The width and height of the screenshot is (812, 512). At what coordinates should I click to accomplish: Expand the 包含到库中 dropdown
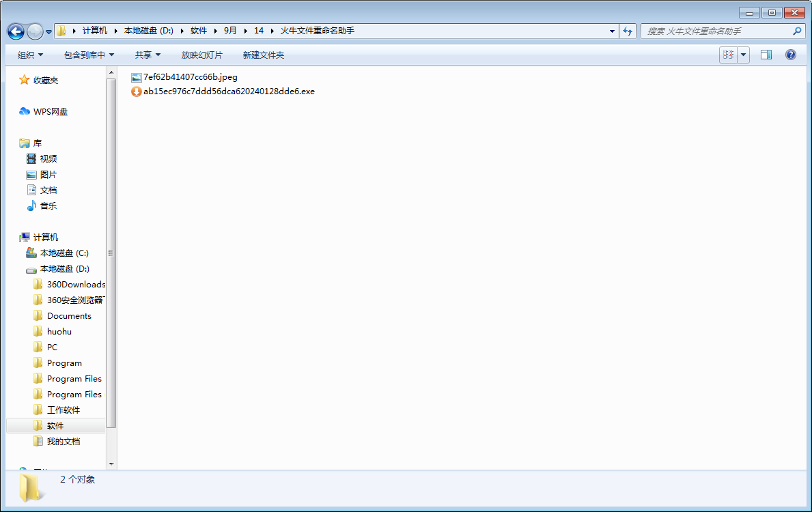click(89, 55)
